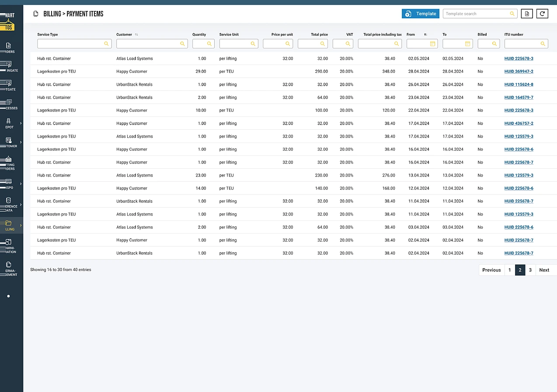This screenshot has height=392, width=557.
Task: Open the document management icon at sidebar bottom
Action: [x=9, y=264]
